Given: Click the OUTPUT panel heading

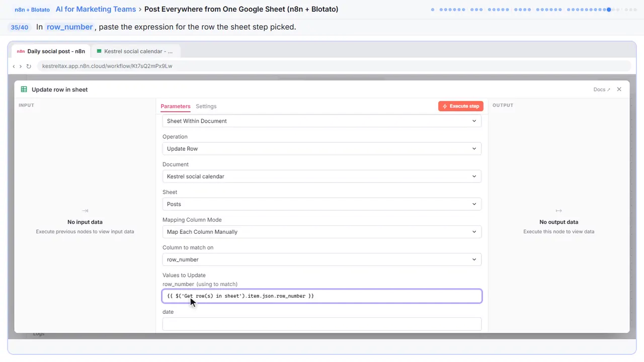Looking at the screenshot, I should tap(503, 105).
